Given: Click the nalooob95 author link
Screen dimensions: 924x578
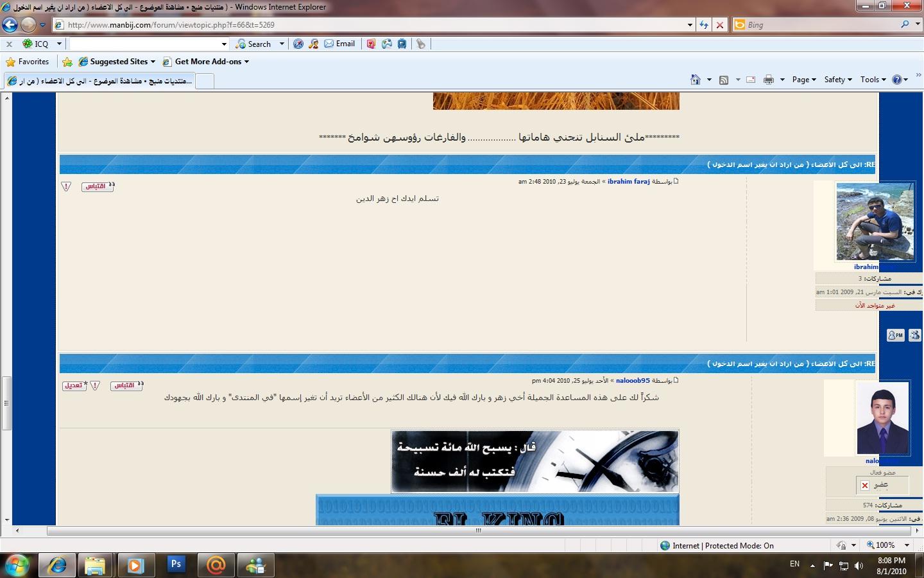Looking at the screenshot, I should tap(633, 381).
